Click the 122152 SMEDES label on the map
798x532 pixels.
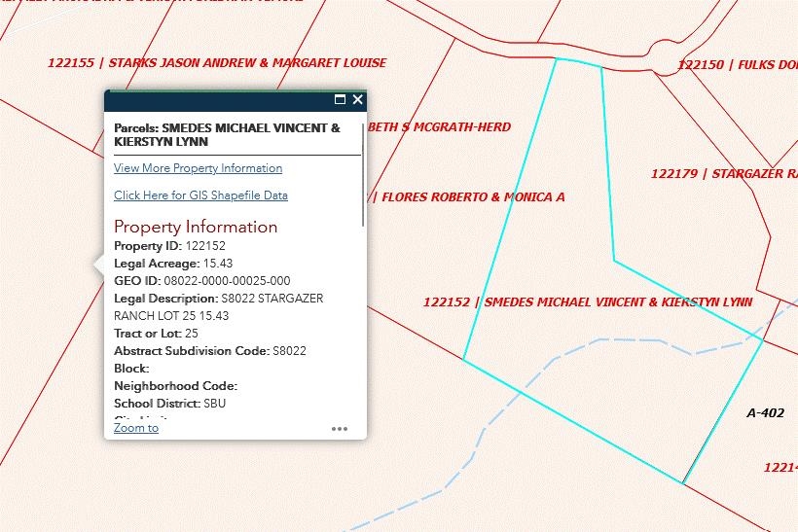[x=587, y=302]
